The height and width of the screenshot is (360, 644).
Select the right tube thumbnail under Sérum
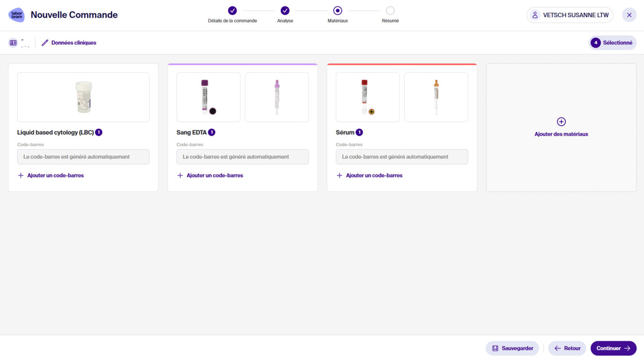pyautogui.click(x=436, y=97)
